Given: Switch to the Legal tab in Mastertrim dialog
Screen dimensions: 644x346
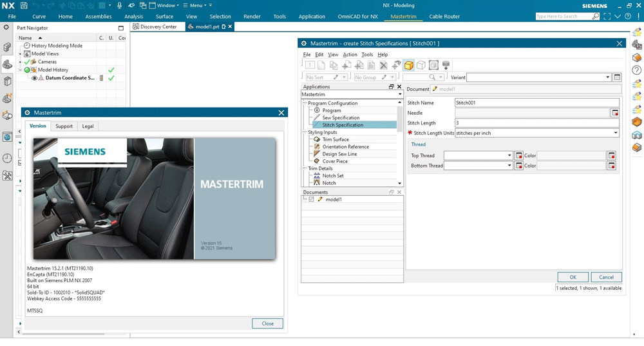Looking at the screenshot, I should pyautogui.click(x=88, y=126).
